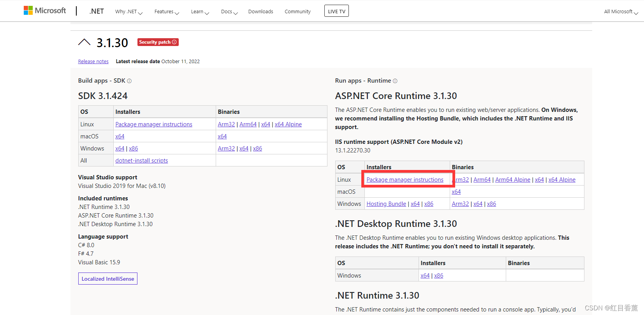Open the Release notes link
Screen dimensions: 644x315
coord(93,62)
